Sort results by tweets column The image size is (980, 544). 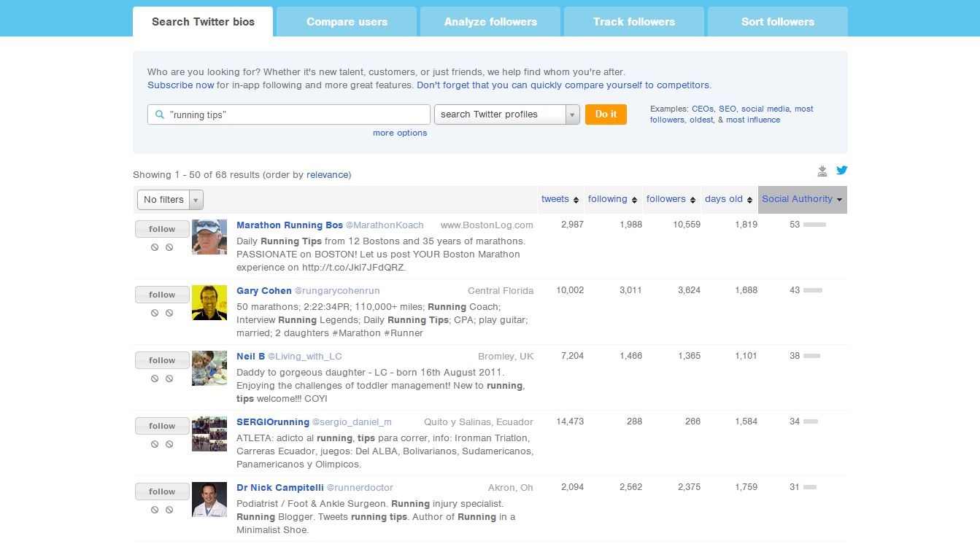click(560, 199)
